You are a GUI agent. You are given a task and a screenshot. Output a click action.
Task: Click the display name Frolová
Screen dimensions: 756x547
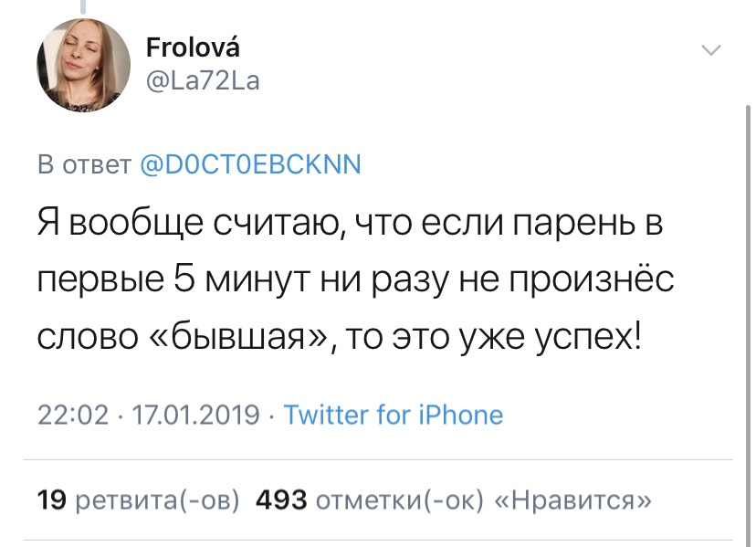pos(193,47)
